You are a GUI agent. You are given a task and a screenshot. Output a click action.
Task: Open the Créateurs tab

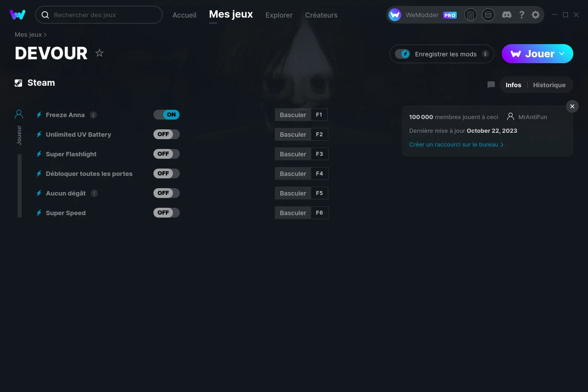(321, 15)
